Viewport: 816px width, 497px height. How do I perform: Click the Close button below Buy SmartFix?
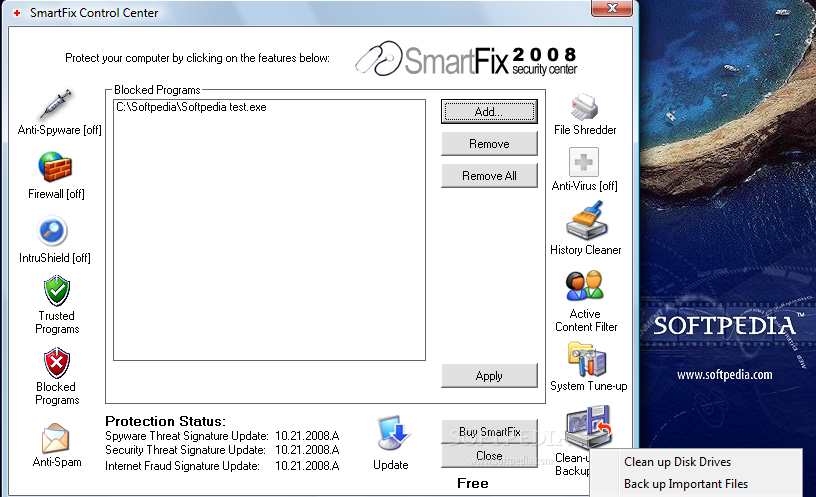(x=489, y=456)
